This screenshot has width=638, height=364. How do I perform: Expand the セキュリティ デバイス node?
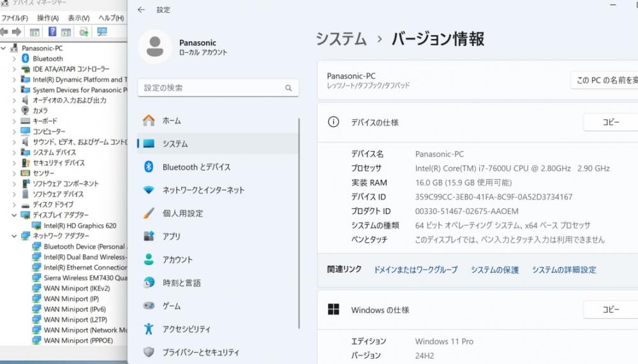point(14,163)
